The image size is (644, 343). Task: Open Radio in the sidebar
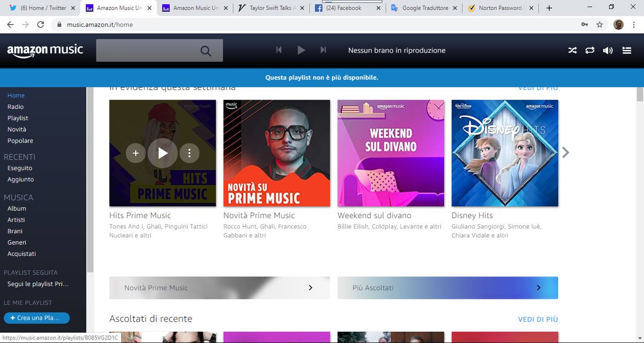point(16,107)
